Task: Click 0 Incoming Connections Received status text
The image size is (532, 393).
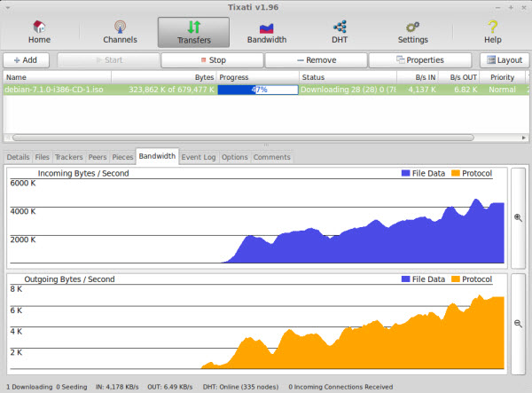Action: 340,387
